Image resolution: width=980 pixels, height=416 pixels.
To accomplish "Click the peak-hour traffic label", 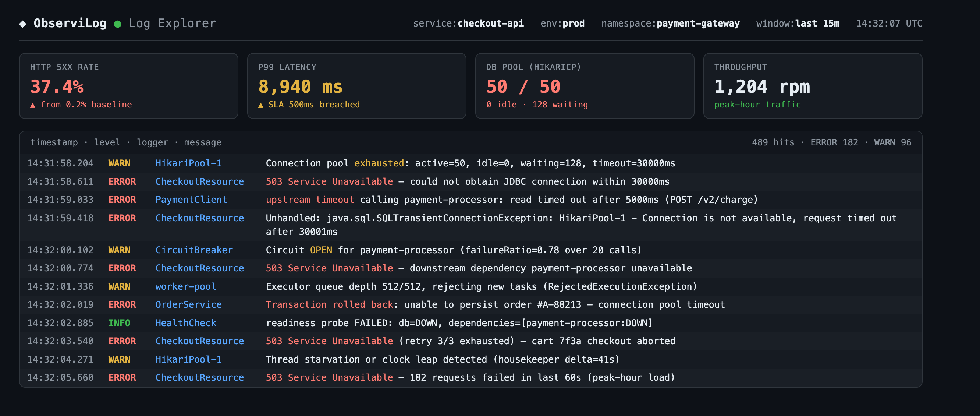I will coord(757,105).
